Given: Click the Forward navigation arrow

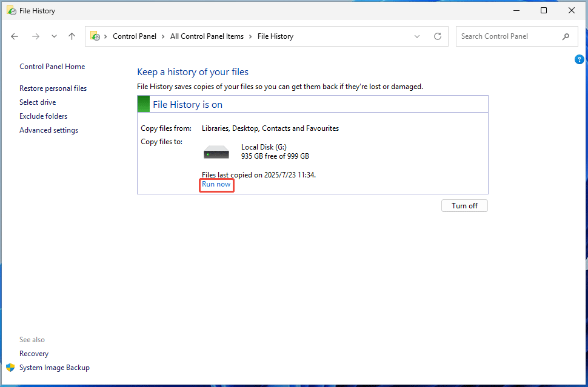Looking at the screenshot, I should coord(35,36).
